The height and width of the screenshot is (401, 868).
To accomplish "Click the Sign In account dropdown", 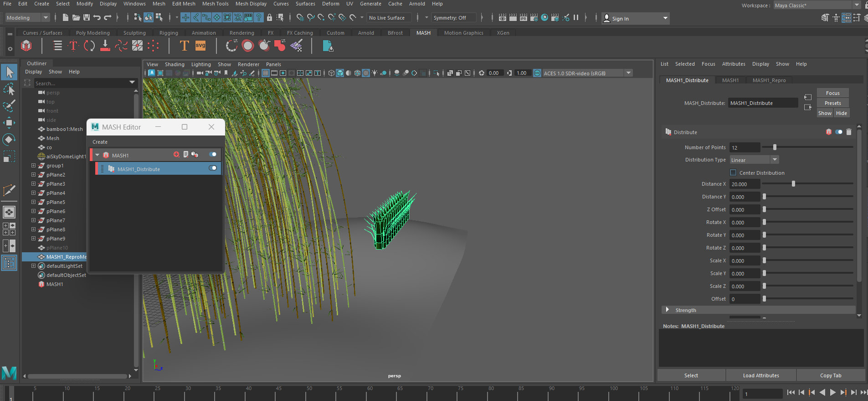I will [x=636, y=18].
